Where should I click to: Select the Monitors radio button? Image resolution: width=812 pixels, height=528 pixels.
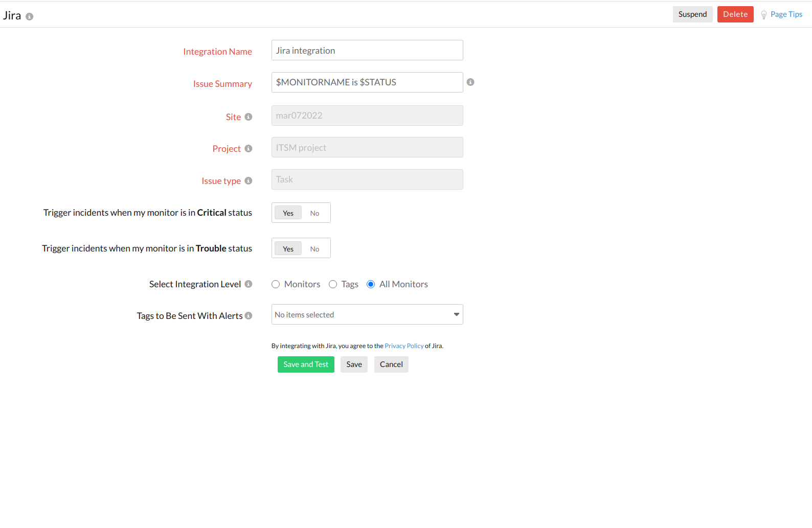276,284
